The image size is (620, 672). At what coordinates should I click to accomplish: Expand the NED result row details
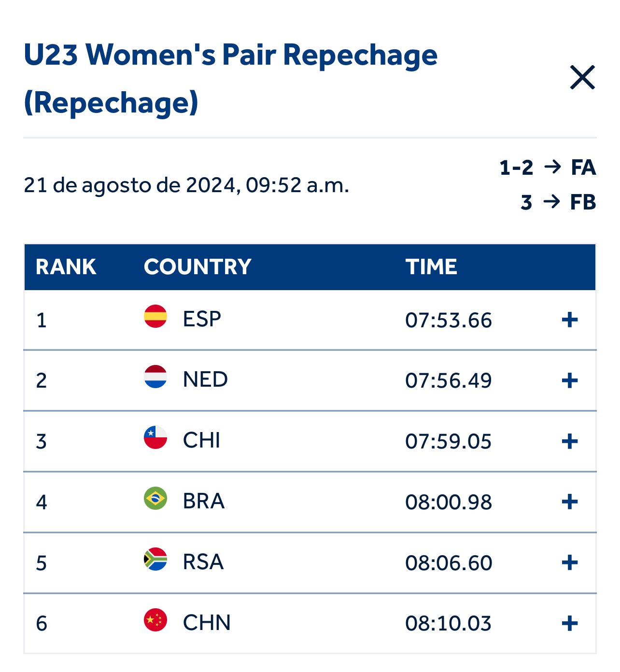570,380
